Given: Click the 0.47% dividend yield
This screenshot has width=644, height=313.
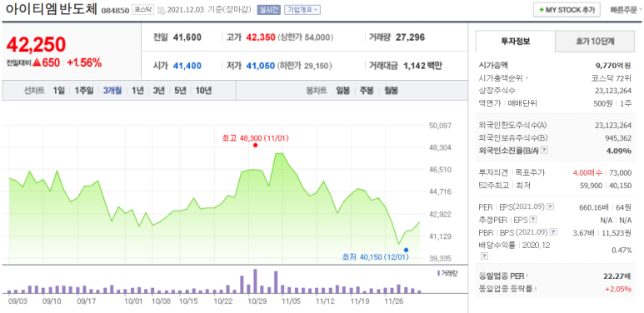Looking at the screenshot, I should click(x=622, y=250).
